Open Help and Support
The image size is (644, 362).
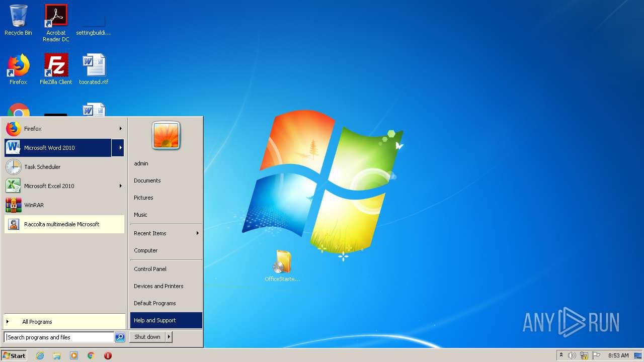(x=166, y=320)
